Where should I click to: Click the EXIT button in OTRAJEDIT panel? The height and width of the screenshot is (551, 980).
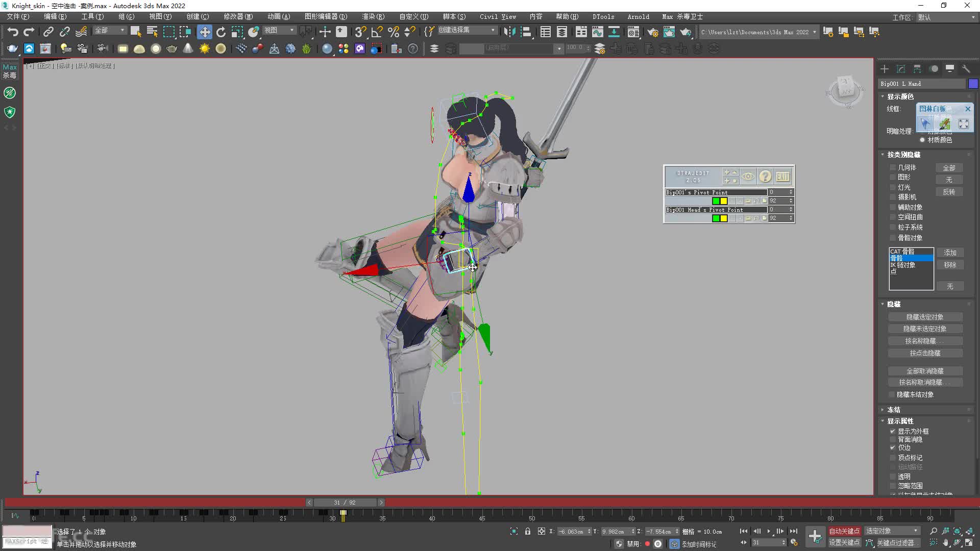pyautogui.click(x=782, y=177)
